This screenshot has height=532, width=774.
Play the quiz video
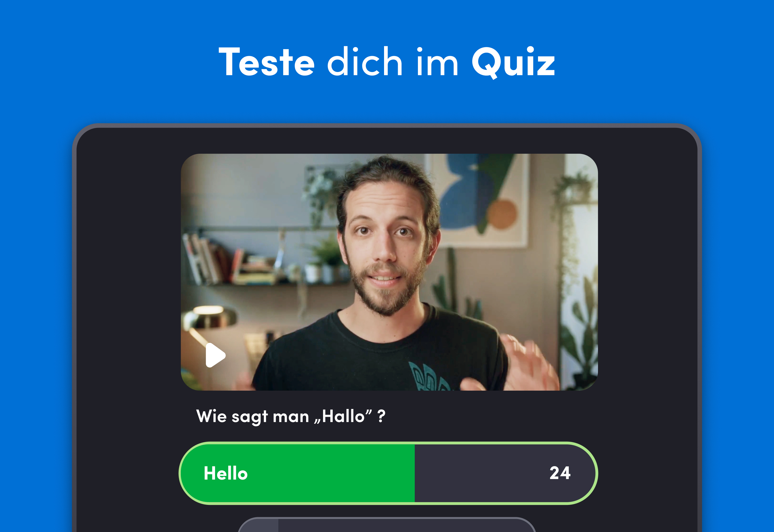[x=215, y=355]
